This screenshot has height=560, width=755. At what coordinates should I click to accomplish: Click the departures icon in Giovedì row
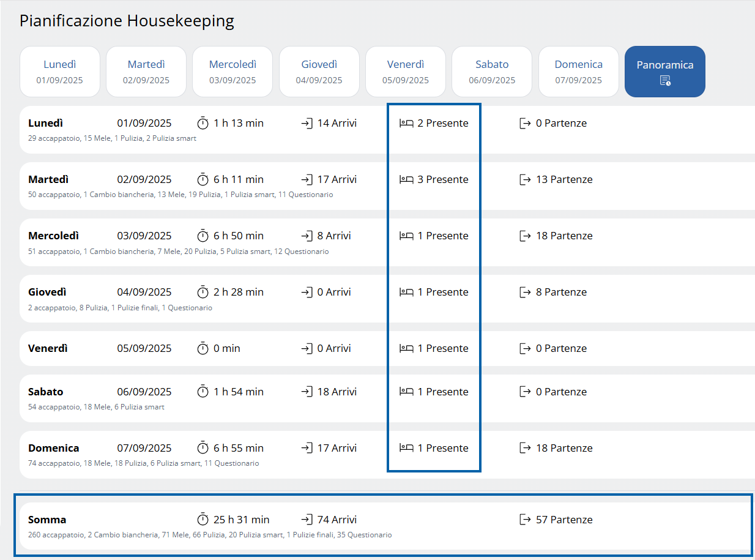point(525,292)
